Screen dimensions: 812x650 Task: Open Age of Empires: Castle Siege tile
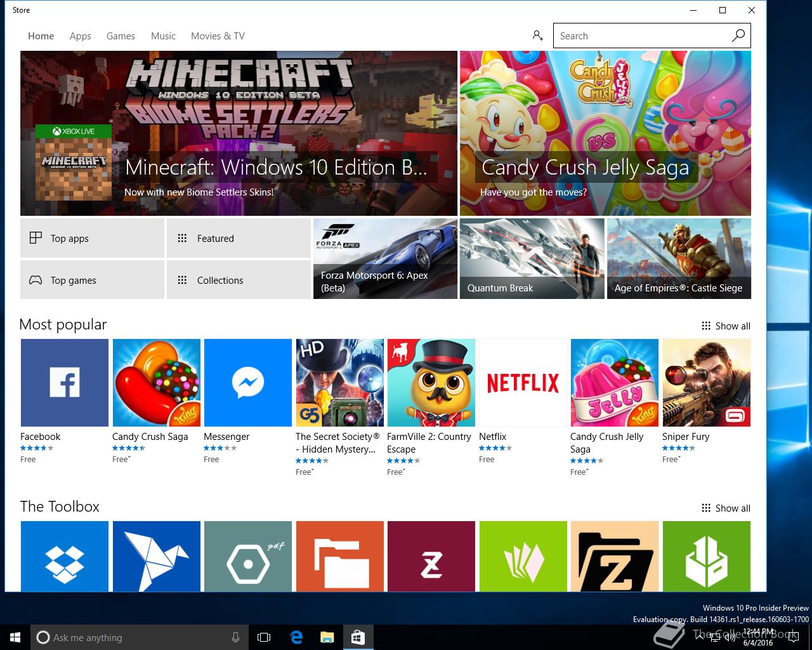pos(679,258)
